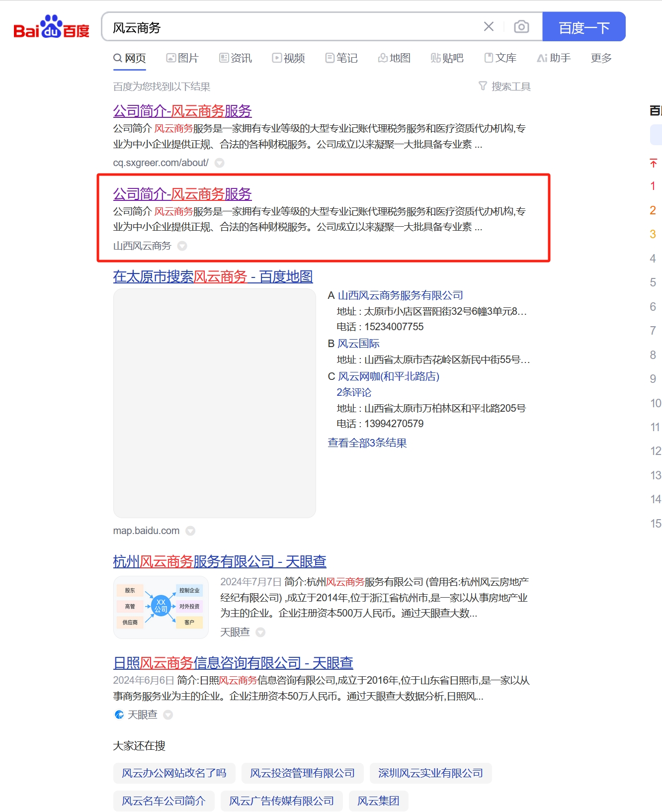Viewport: 662px width, 812px height.
Task: Search the suggestion 风云集团
Action: [379, 801]
